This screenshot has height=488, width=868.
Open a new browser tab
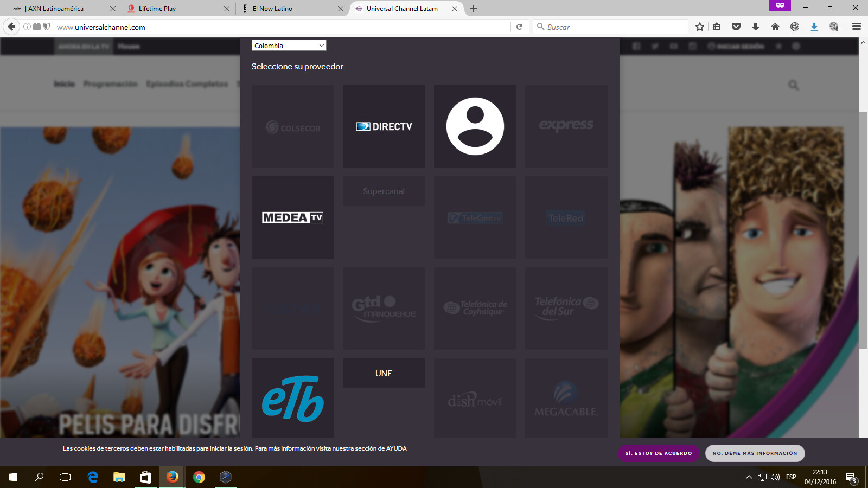coord(474,9)
